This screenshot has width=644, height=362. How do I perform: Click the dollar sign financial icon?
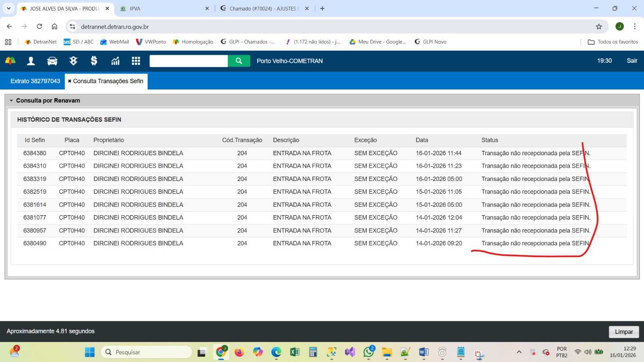click(94, 61)
